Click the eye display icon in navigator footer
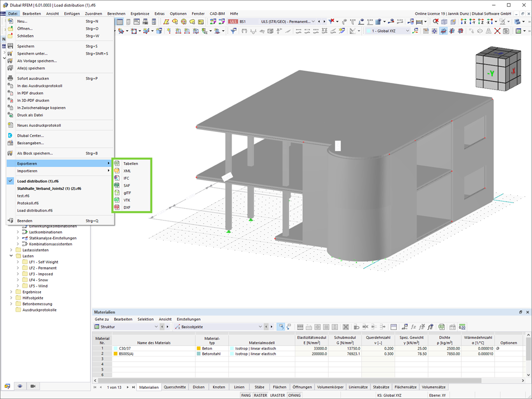 pos(20,386)
